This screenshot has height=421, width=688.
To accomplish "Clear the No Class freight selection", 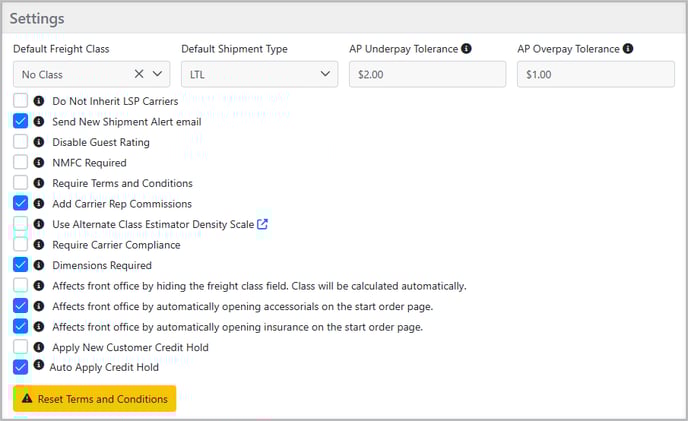I will click(139, 74).
